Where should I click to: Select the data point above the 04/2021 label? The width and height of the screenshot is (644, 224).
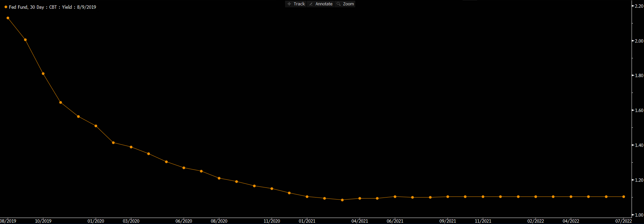(x=360, y=199)
